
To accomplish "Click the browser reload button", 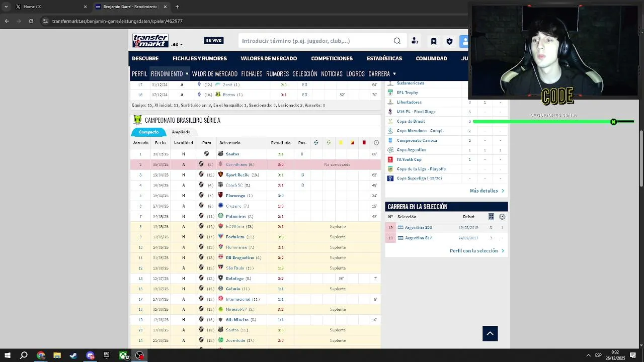I will [x=31, y=21].
